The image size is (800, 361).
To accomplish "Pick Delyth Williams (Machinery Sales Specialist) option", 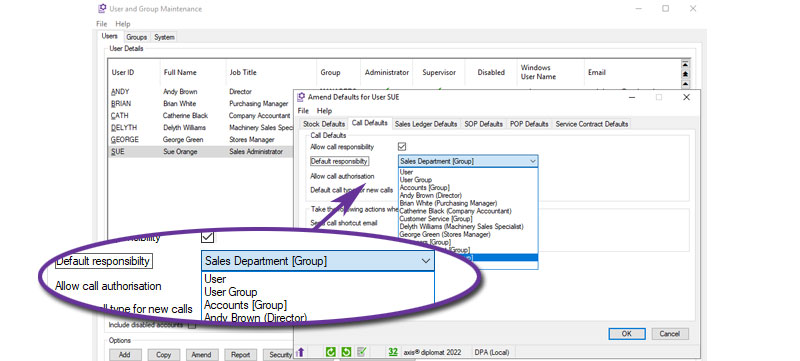I will pyautogui.click(x=461, y=226).
